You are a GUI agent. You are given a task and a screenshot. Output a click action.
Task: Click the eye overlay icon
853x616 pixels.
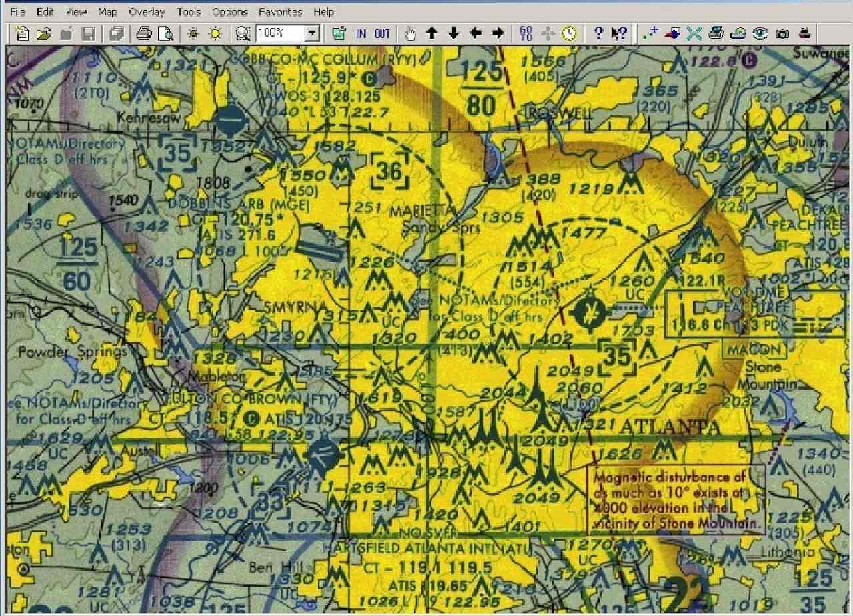pos(760,33)
